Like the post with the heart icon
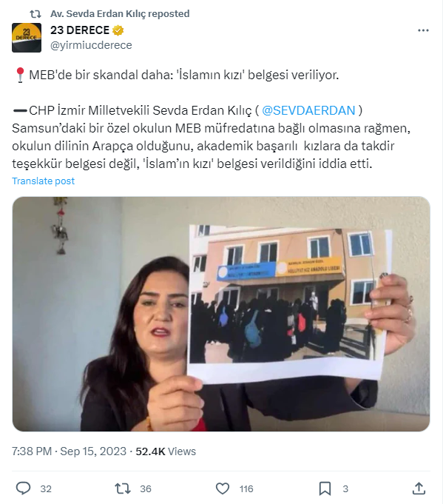 click(x=223, y=488)
